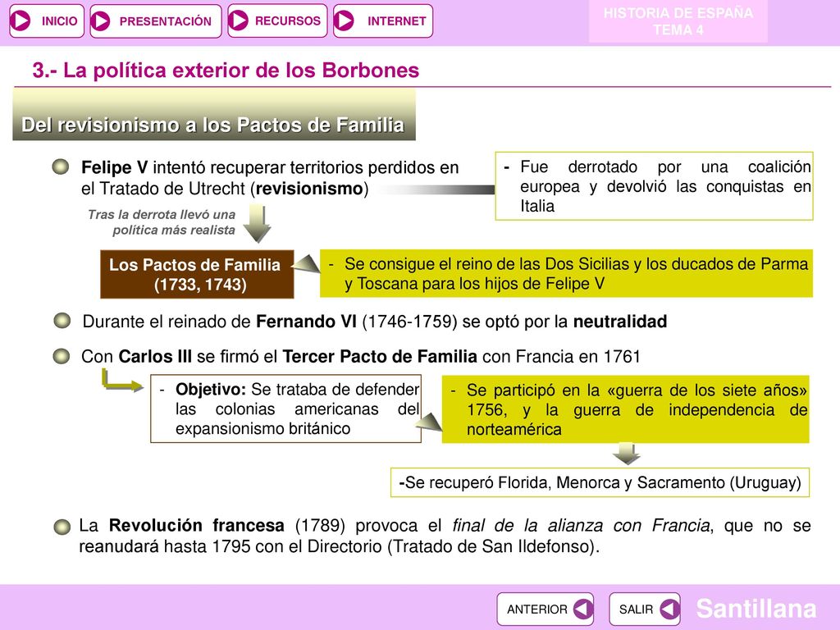
Task: Click the down arrow above Florida result box
Action: click(x=626, y=454)
